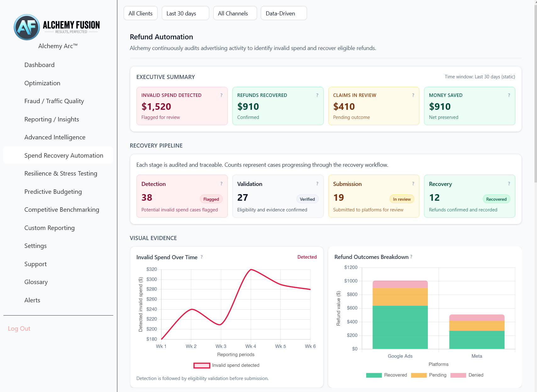Open the Last 30 days date range dropdown
This screenshot has height=392, width=537.
click(185, 13)
